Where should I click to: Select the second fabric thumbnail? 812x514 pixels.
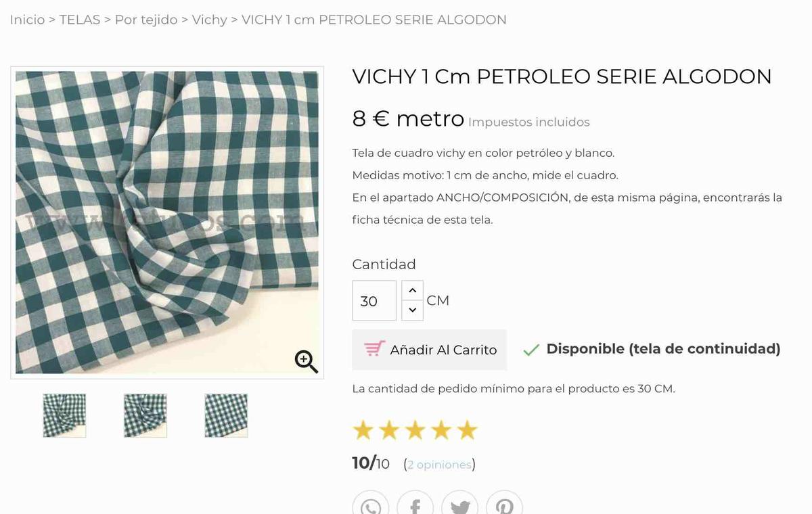coord(145,415)
